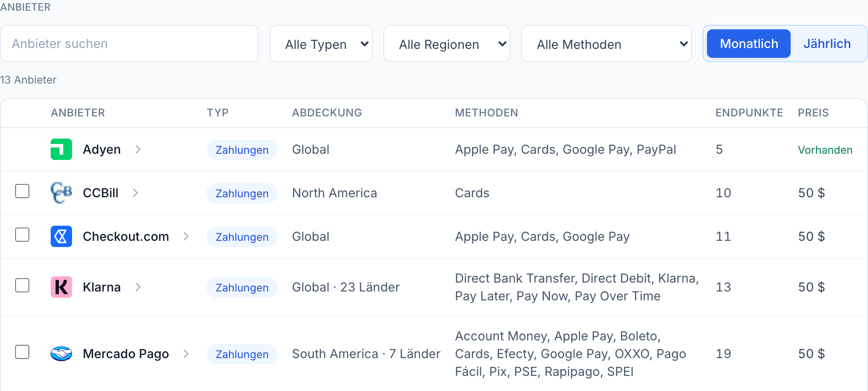Open Adyen details via its chevron arrow
This screenshot has height=391, width=868.
click(138, 149)
